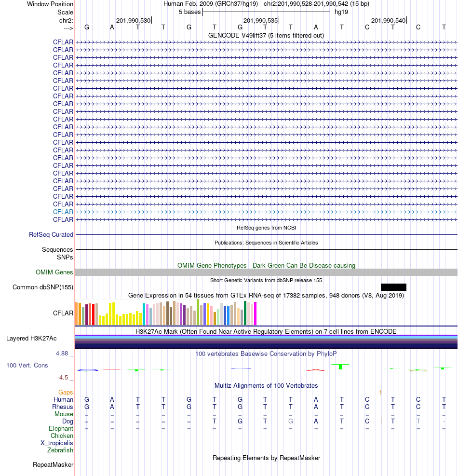The image size is (458, 476).
Task: Click the ---> sequence direction arrow label
Action: click(68, 28)
